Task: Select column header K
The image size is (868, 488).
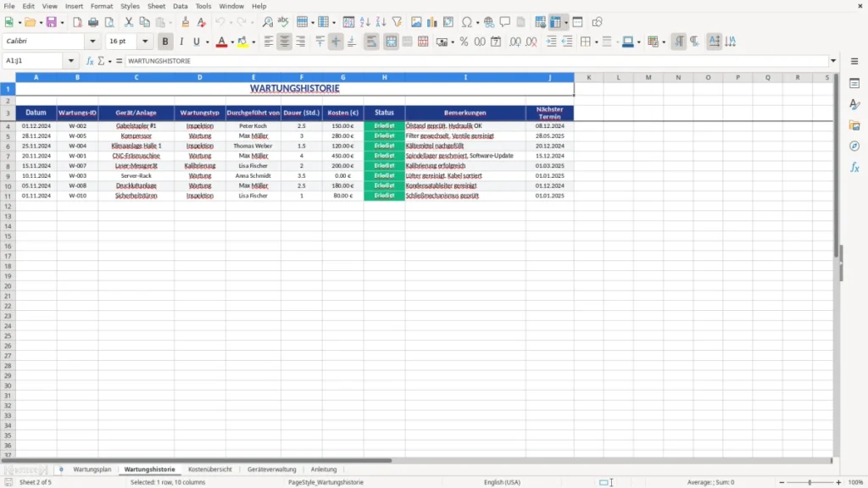Action: point(589,77)
